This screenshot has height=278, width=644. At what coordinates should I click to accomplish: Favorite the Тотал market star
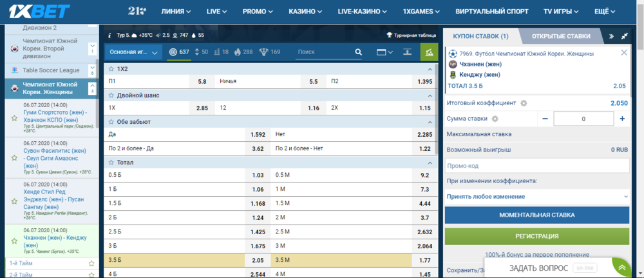point(111,163)
